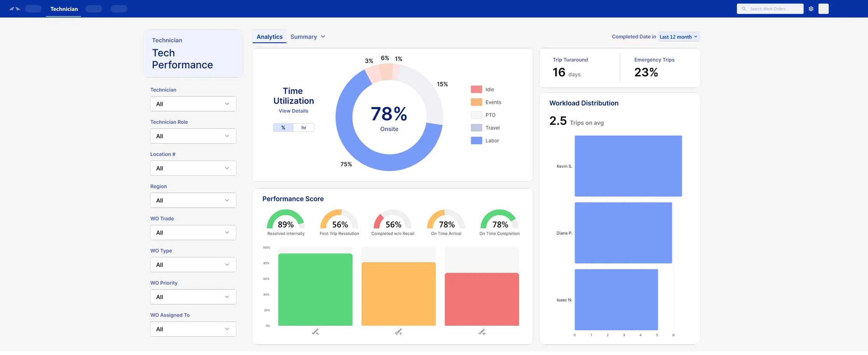
Task: Click the first blank nav pill after logo
Action: coord(33,9)
